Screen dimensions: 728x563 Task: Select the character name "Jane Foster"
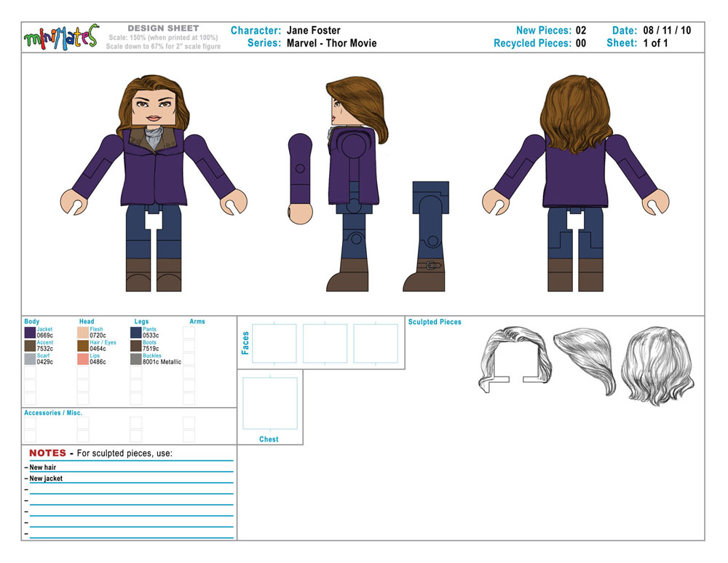tap(313, 31)
